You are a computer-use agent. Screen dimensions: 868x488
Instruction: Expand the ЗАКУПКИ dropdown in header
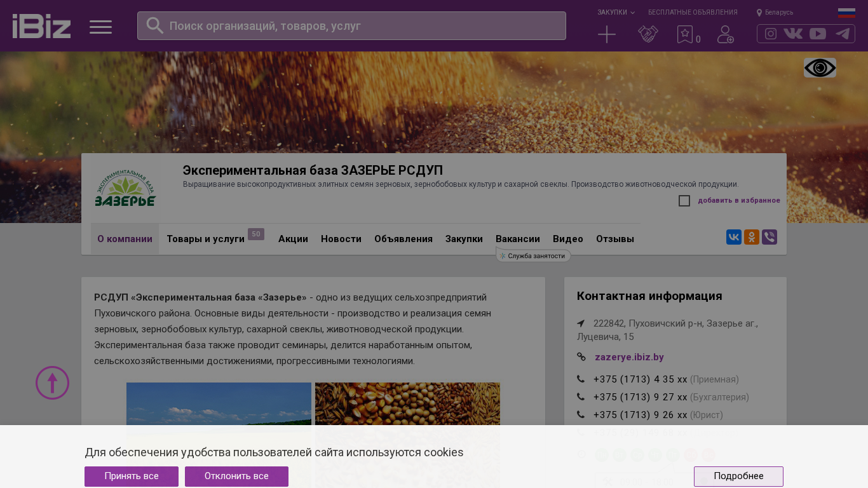pos(616,13)
